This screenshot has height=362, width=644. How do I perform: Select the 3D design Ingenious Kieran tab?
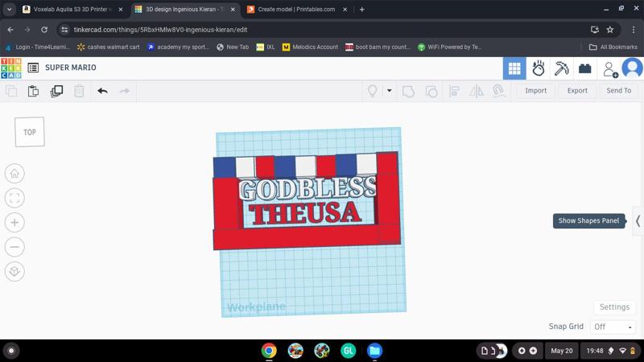tap(184, 9)
